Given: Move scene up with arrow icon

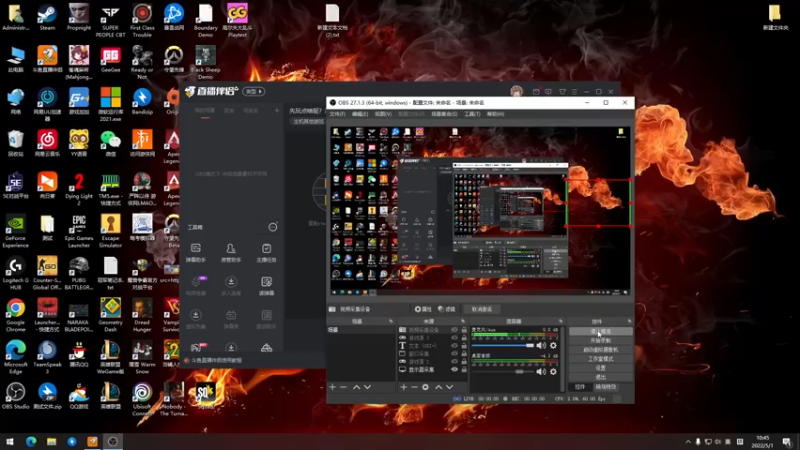Looking at the screenshot, I should 357,387.
